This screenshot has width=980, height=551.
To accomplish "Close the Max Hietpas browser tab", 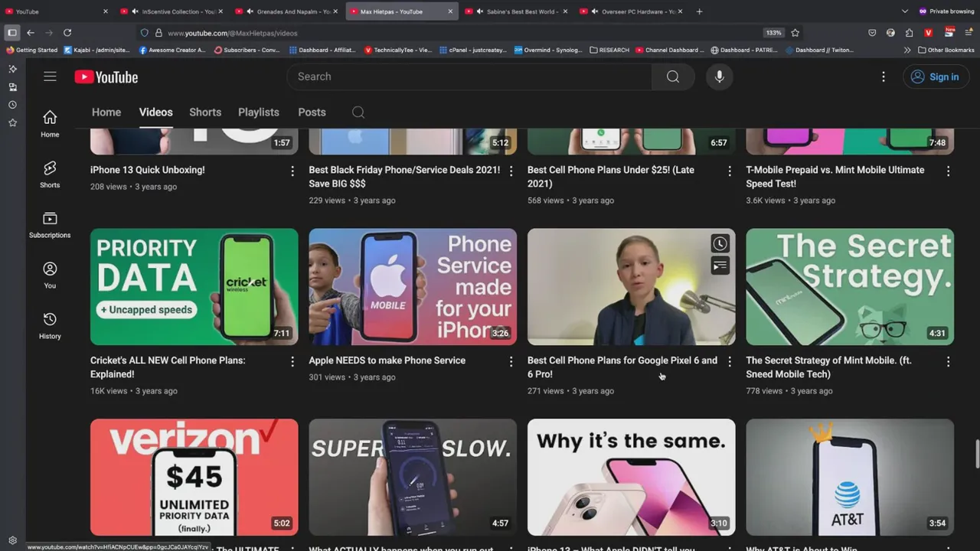I will 449,11.
